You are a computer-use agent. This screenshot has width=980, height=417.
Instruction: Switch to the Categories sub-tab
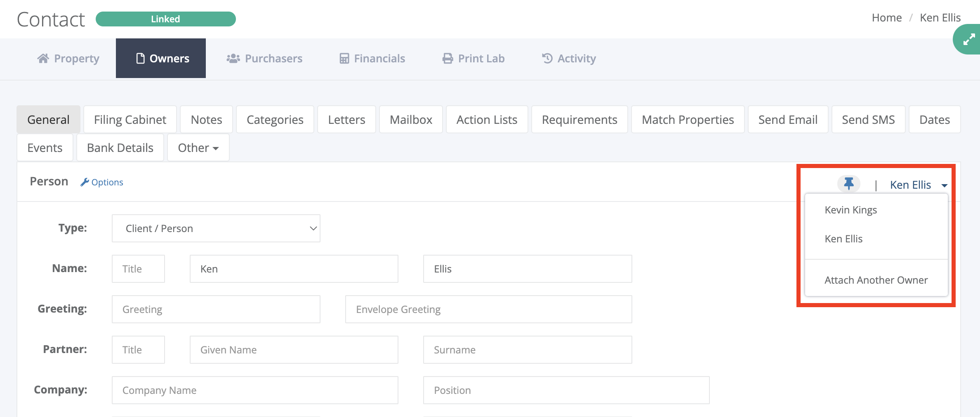point(275,120)
